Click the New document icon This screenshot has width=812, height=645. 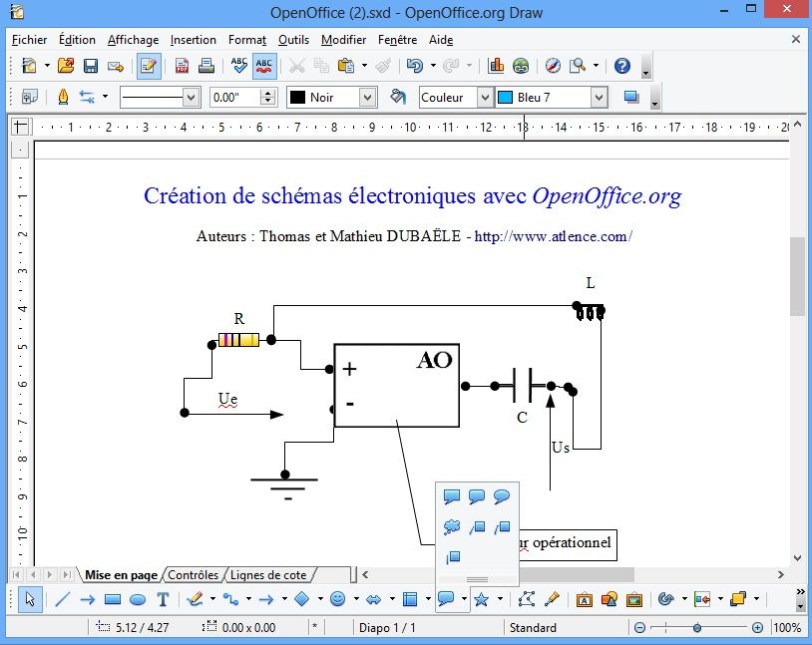(x=29, y=66)
